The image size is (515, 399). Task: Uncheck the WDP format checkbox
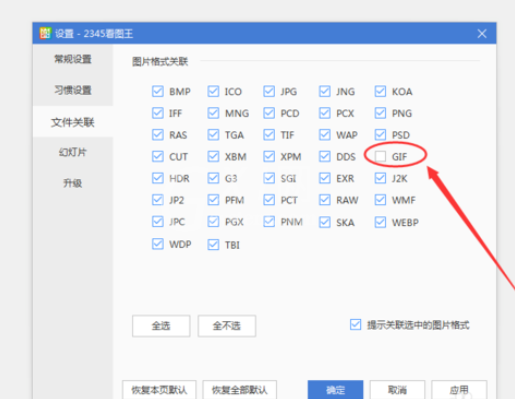coord(158,244)
